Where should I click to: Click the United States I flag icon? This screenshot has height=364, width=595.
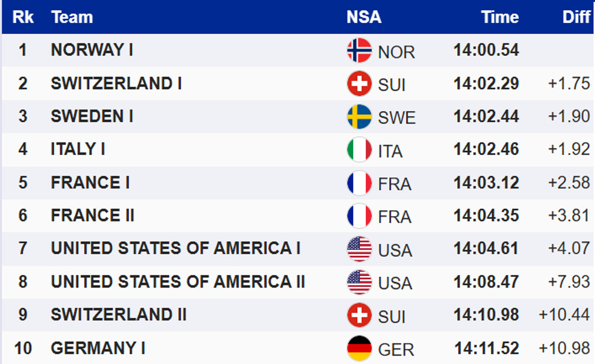[x=359, y=249]
